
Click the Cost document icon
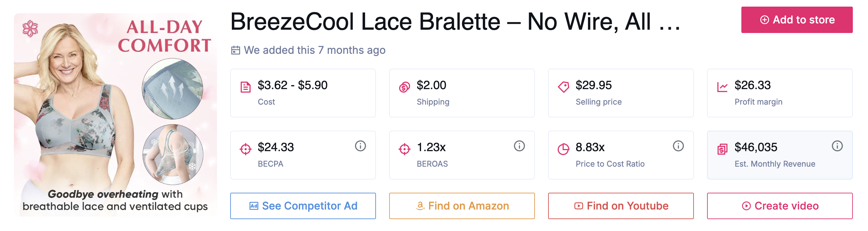click(x=246, y=87)
